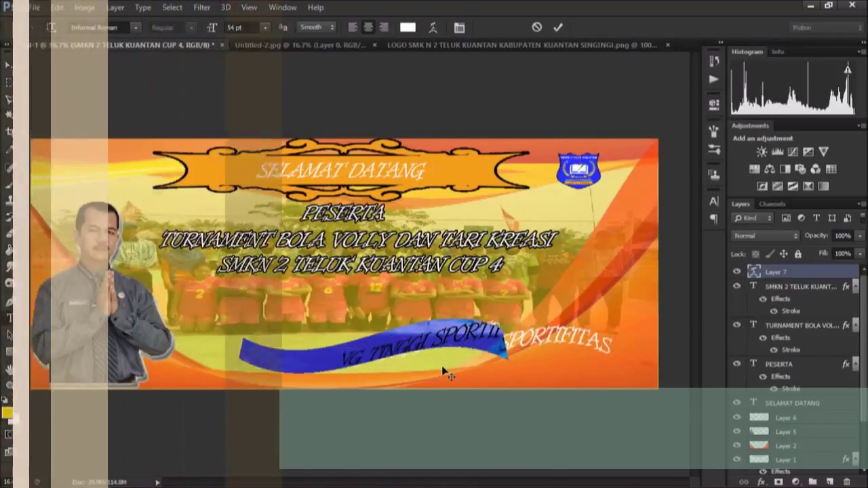Switch to the Channels tab

[x=772, y=204]
